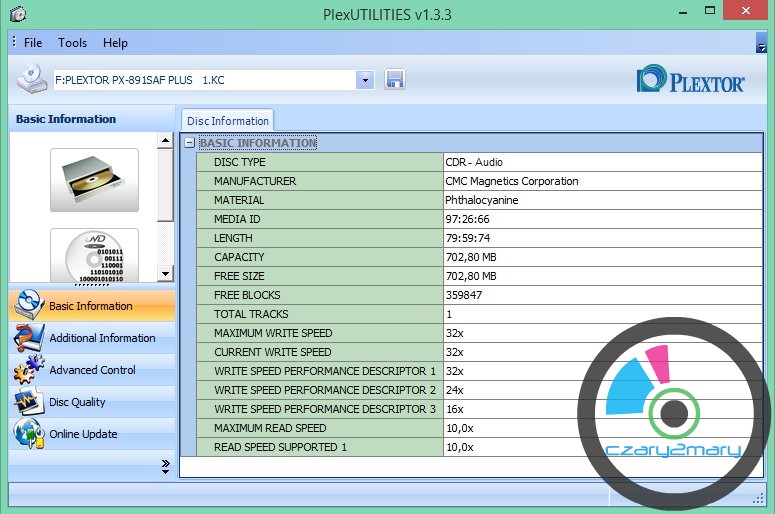Open the drive selection dropdown arrow
775x514 pixels.
(364, 80)
